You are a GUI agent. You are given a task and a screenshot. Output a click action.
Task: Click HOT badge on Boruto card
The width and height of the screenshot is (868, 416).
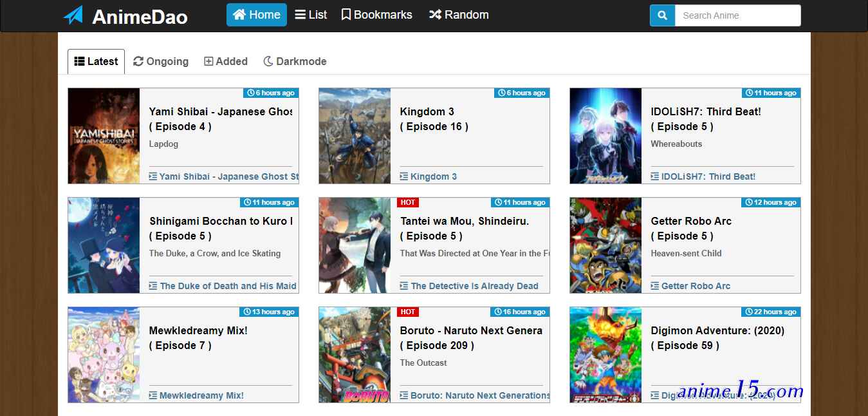[x=408, y=312]
